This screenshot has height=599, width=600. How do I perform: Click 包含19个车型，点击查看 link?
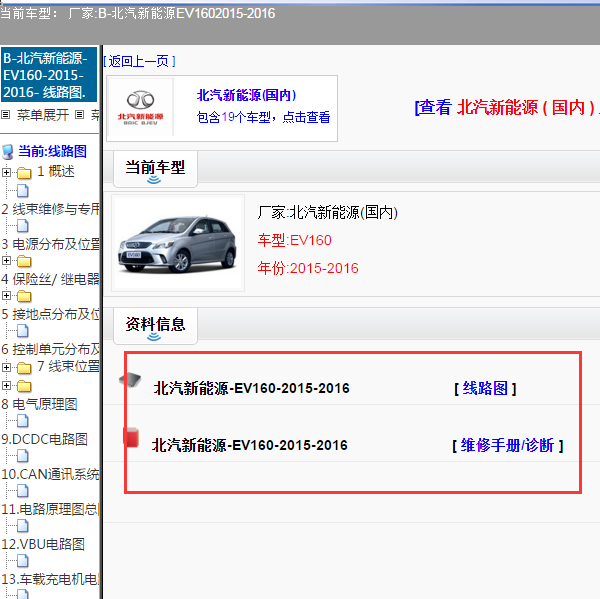[263, 117]
